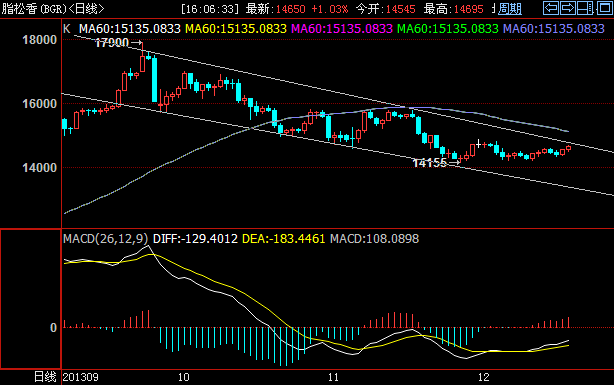This screenshot has height=385, width=614.
Task: Select the yellow MA60 indicator label
Action: pyautogui.click(x=236, y=29)
